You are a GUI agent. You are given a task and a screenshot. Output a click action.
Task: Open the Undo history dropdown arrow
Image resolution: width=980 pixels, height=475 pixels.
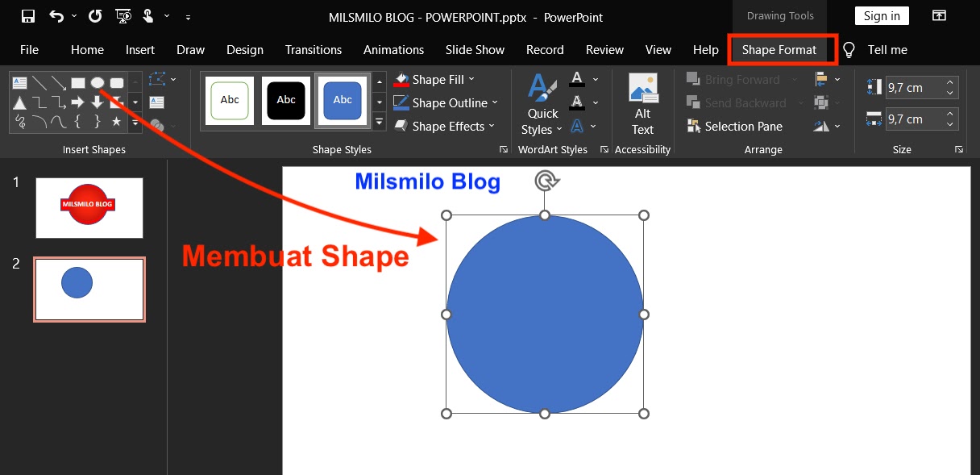click(x=74, y=16)
